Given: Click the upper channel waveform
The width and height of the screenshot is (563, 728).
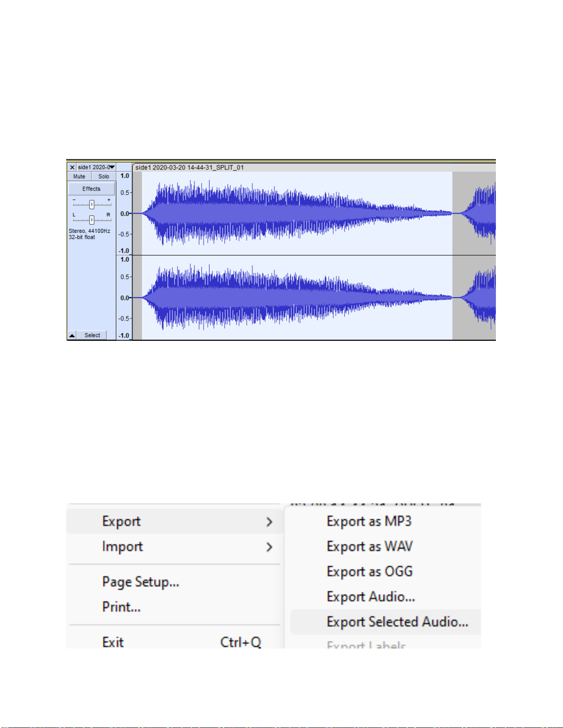Looking at the screenshot, I should [x=297, y=213].
